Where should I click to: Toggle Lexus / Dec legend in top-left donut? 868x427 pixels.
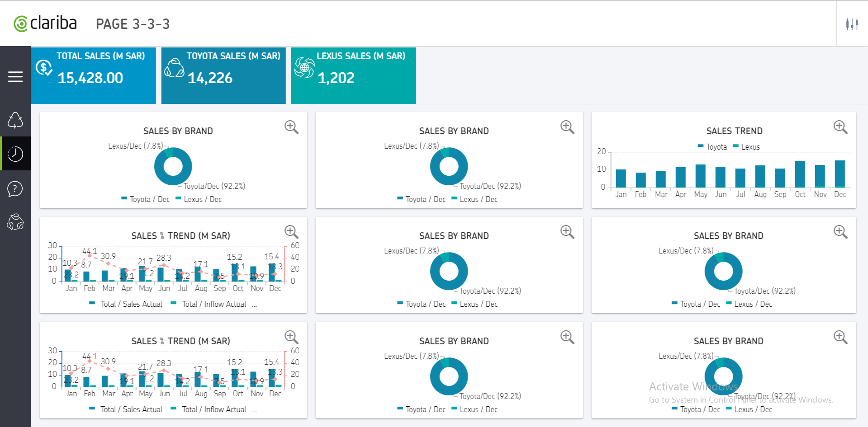coord(199,199)
